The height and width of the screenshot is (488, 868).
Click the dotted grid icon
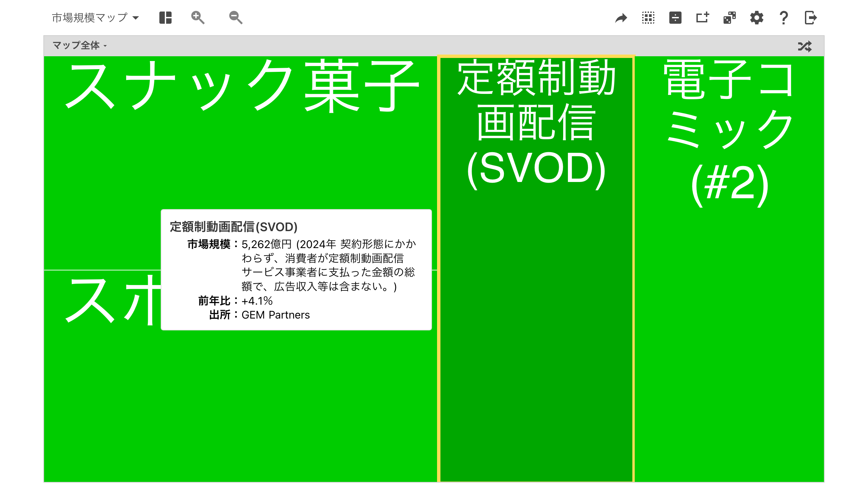click(648, 18)
